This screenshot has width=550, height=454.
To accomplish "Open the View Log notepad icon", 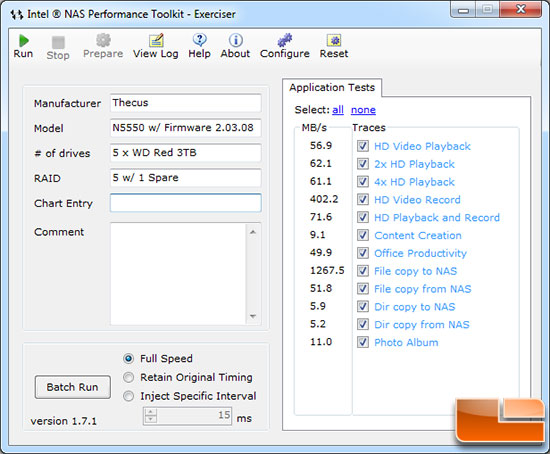I will [156, 40].
